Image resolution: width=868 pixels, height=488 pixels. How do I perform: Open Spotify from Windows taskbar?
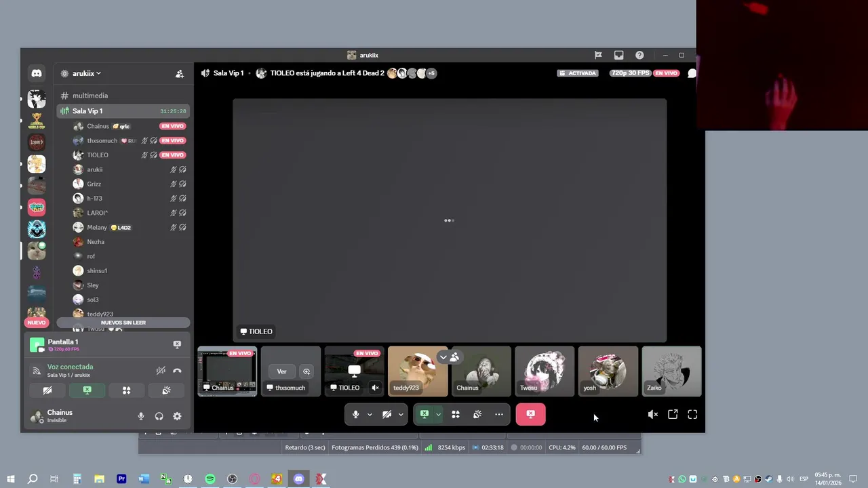(x=210, y=479)
